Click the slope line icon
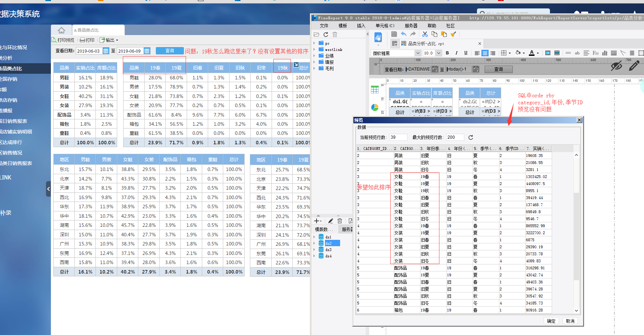 [x=623, y=53]
